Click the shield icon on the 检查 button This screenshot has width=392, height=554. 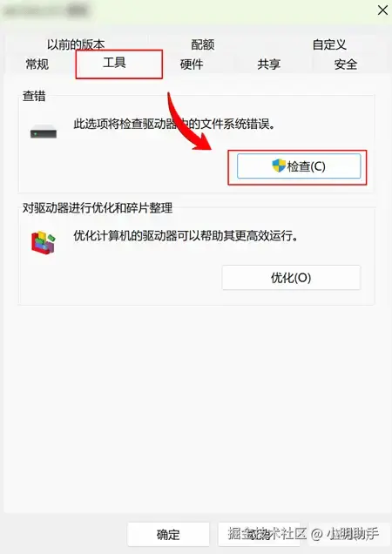point(279,166)
